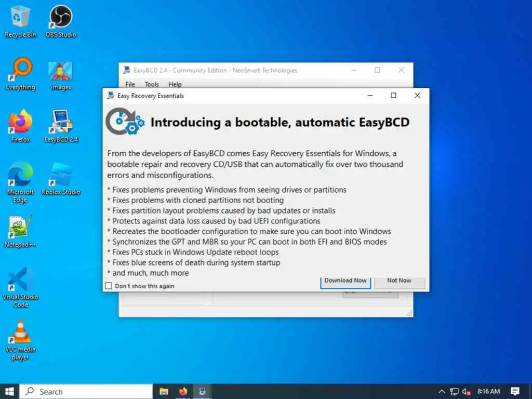This screenshot has width=532, height=399.
Task: Open the Action Center notifications icon
Action: (x=515, y=392)
